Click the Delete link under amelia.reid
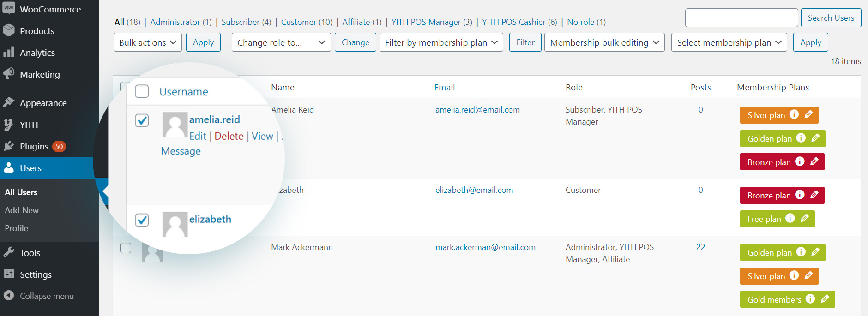 (x=229, y=136)
